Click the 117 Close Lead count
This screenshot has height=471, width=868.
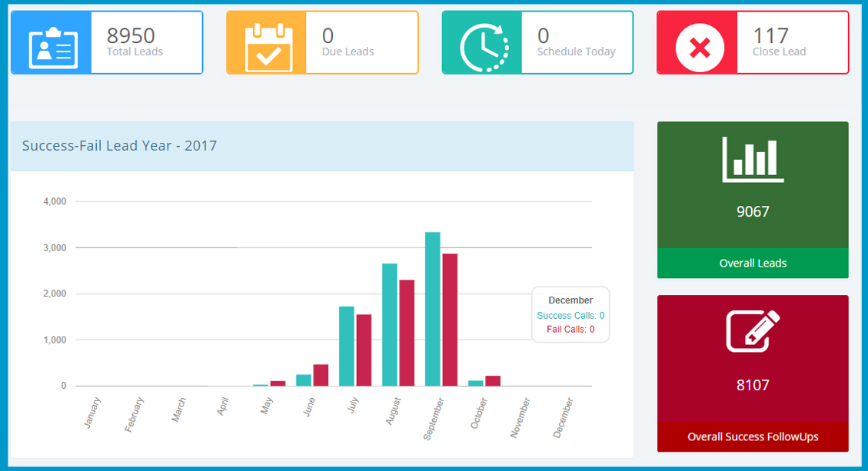pos(770,35)
